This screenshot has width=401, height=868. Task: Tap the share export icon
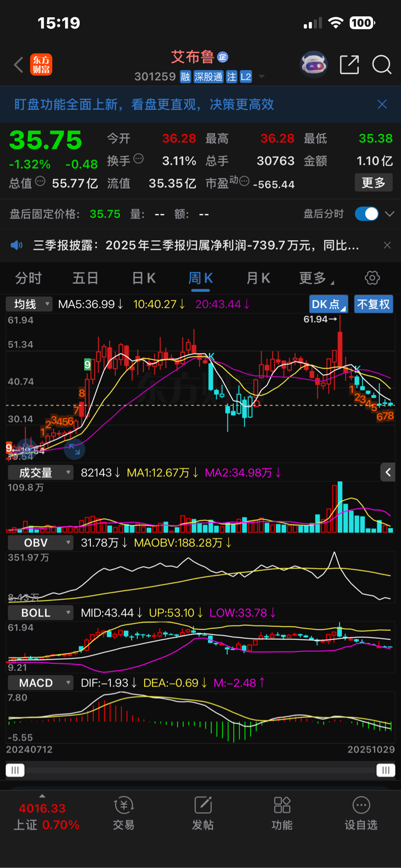tap(349, 65)
